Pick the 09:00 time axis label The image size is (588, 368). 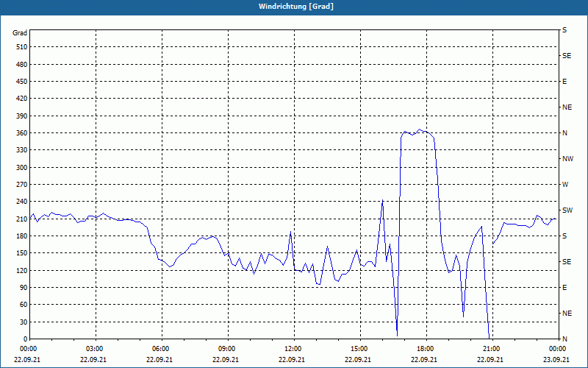226,349
